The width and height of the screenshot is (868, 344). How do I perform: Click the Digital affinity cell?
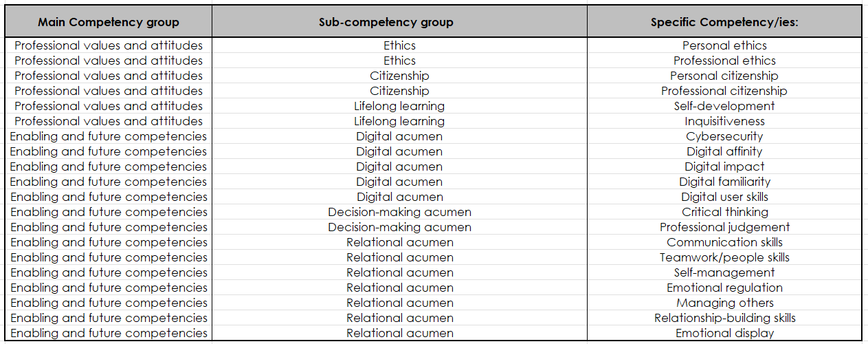724,151
